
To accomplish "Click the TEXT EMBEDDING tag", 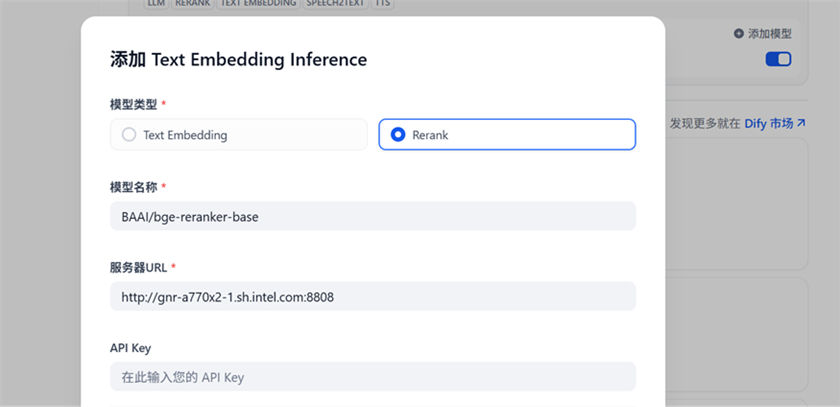I will [258, 4].
